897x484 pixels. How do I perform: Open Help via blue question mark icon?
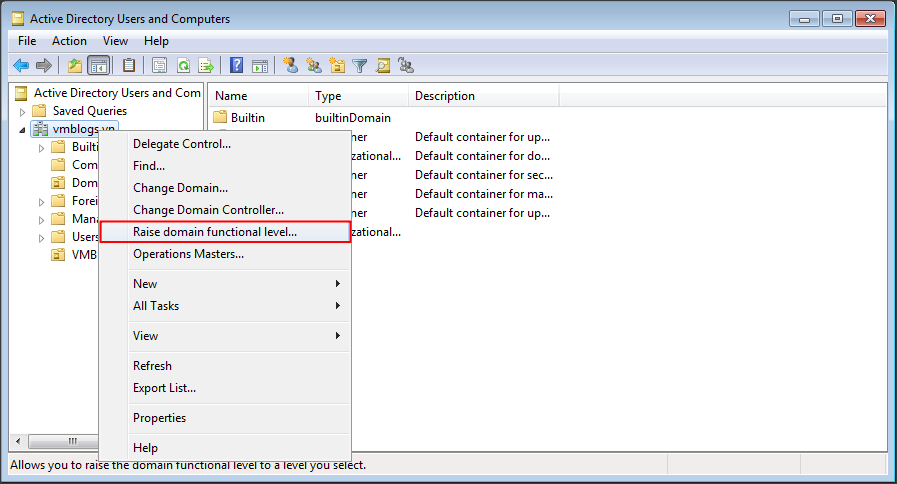[237, 66]
